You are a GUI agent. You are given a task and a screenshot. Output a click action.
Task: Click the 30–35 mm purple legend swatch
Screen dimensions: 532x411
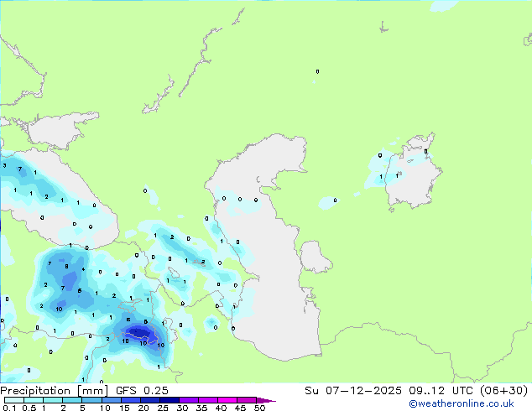pos(188,400)
